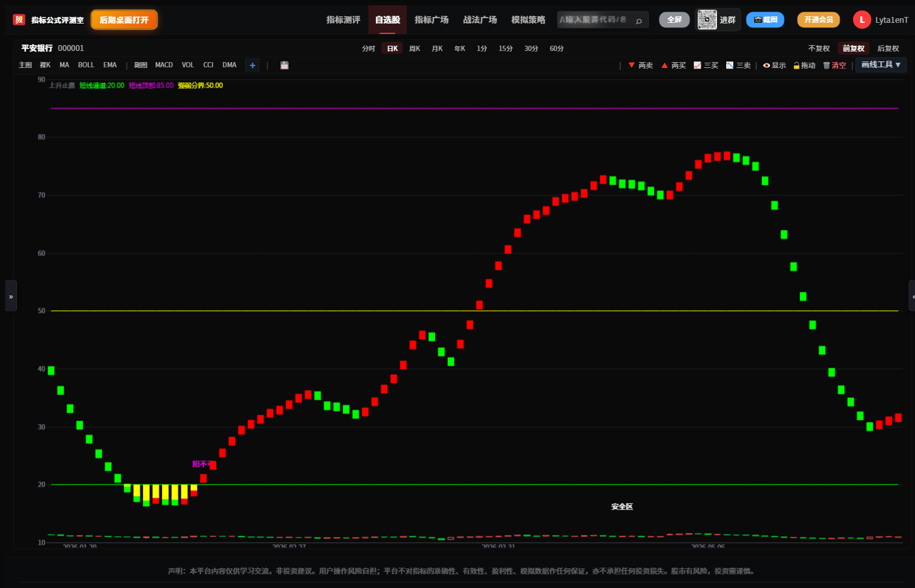Image resolution: width=915 pixels, height=588 pixels.
Task: Toggle the 拖动 lock drag option
Action: (x=805, y=65)
